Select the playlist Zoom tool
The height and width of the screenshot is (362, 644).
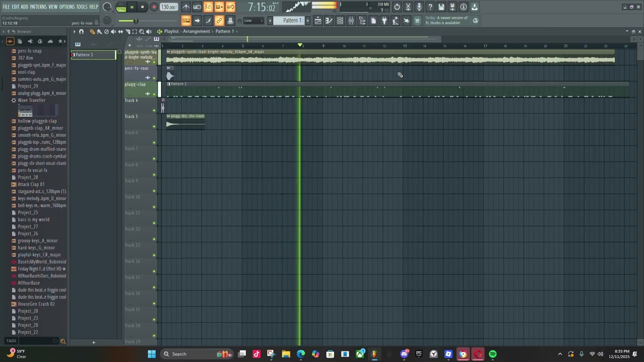tap(141, 32)
